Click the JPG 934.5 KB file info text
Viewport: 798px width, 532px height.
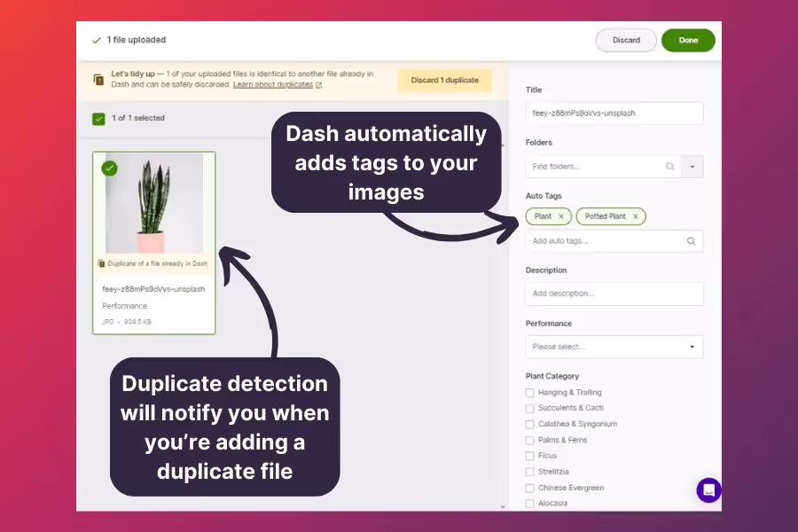coord(126,322)
